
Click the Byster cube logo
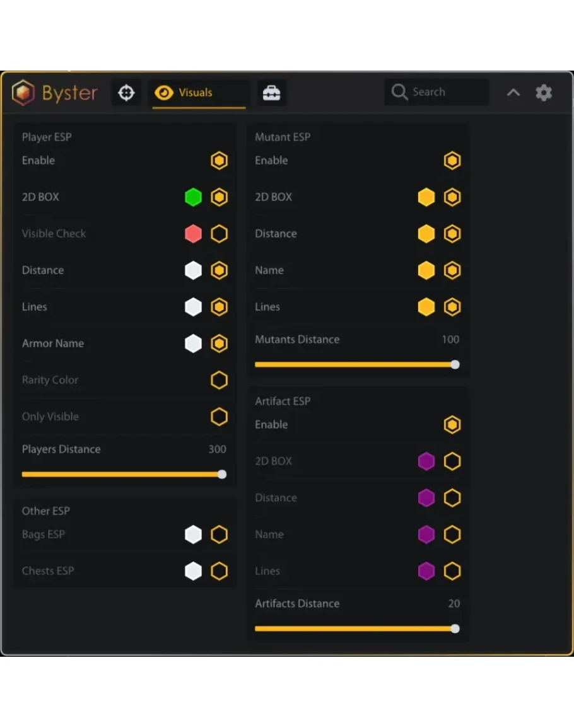tap(23, 93)
